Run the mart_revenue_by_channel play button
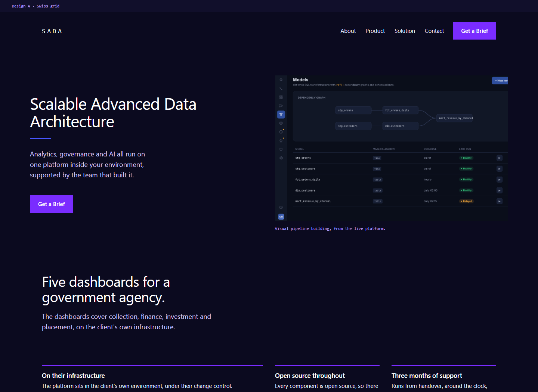This screenshot has height=392, width=538. 500,201
